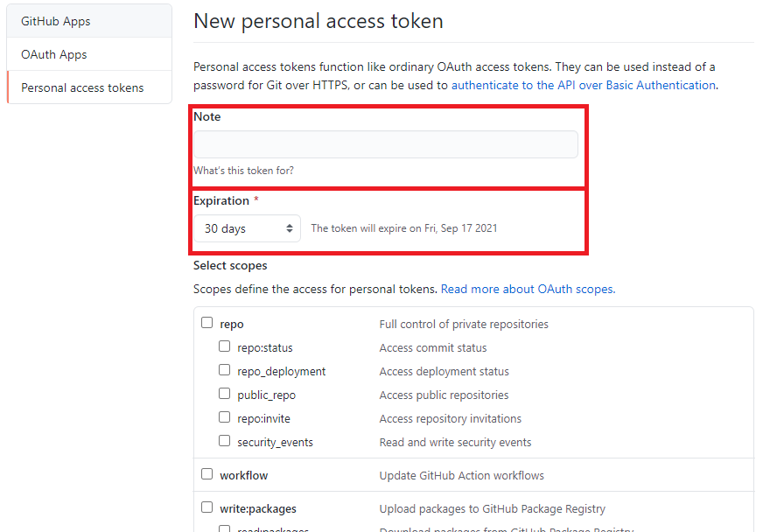Click 'Access commit status' description
The width and height of the screenshot is (763, 532).
[433, 348]
